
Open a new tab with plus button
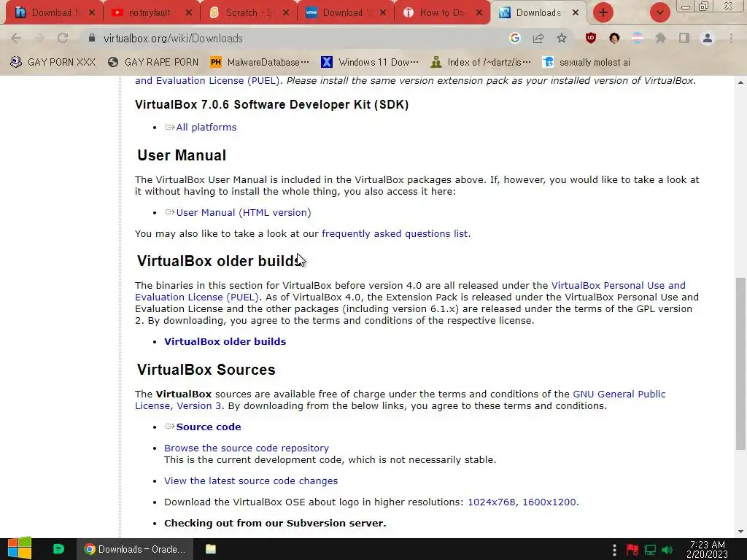[x=603, y=12]
